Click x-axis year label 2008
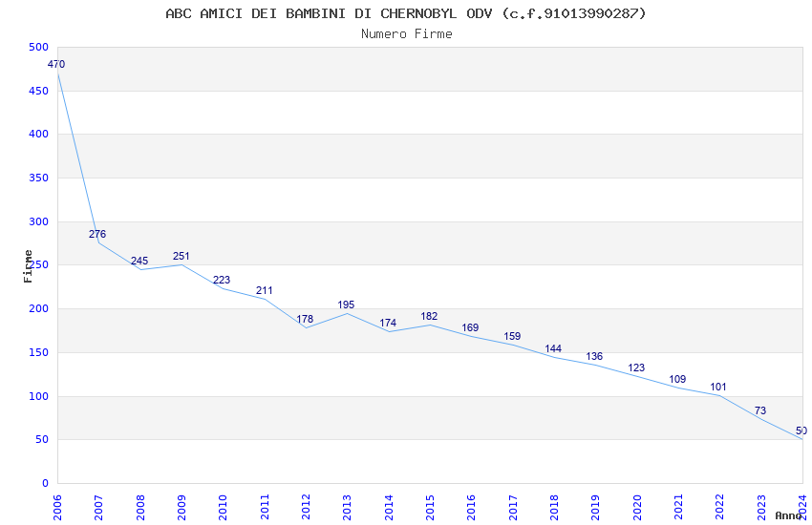Image resolution: width=812 pixels, height=525 pixels. coord(139,508)
